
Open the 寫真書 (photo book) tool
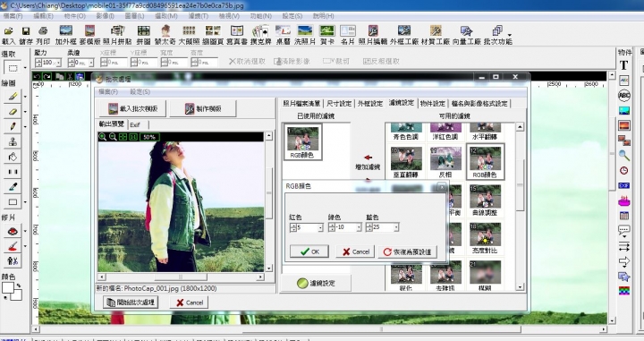coord(237,30)
